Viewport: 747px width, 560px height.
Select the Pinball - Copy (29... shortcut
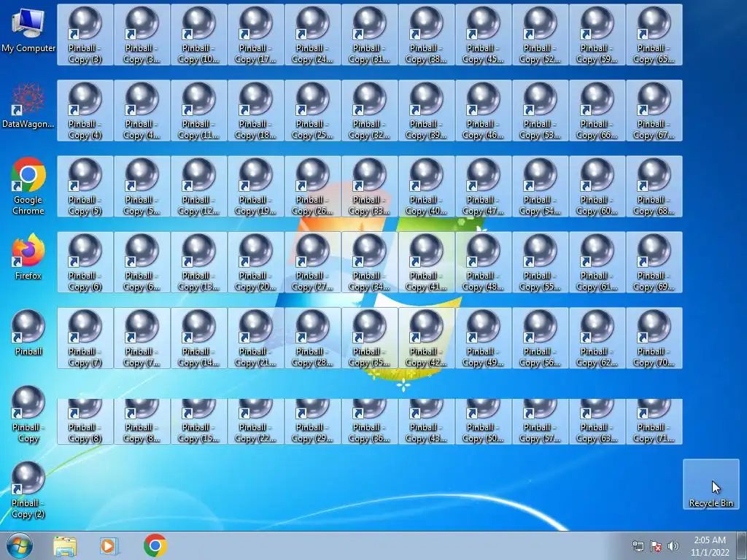point(313,421)
